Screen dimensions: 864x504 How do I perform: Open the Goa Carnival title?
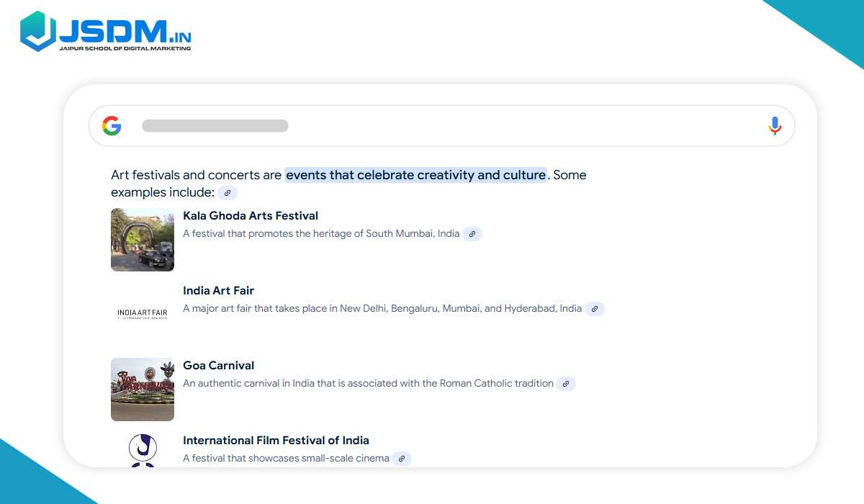click(218, 366)
